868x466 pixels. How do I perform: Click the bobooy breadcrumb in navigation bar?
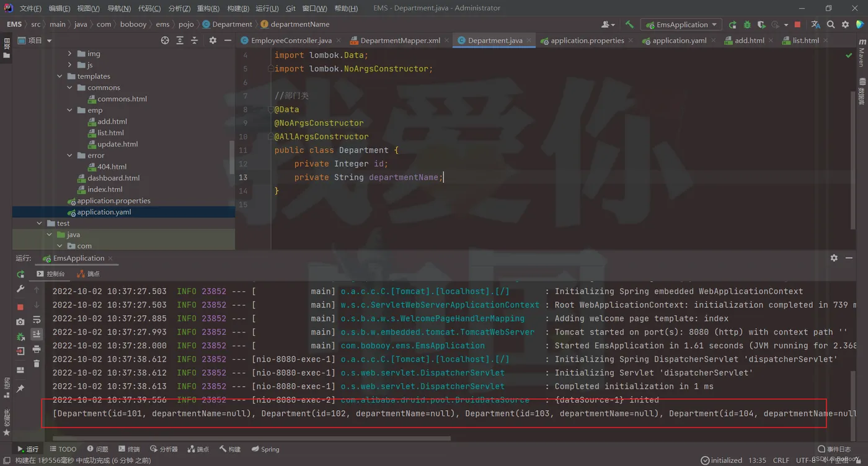click(x=134, y=24)
